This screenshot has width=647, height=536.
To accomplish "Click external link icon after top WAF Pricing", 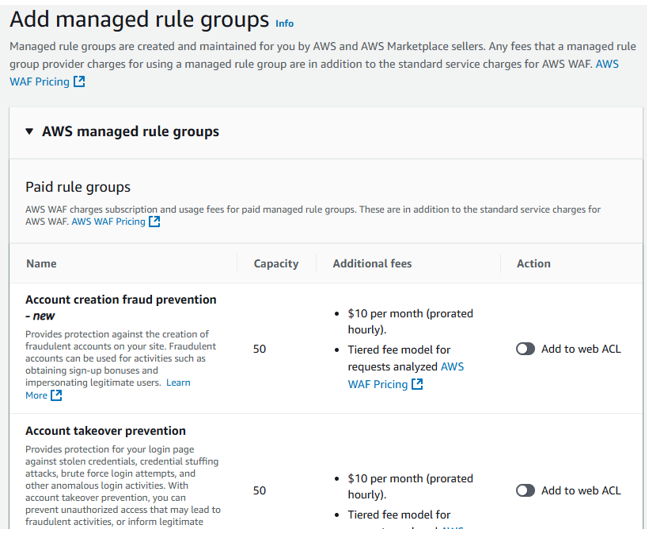I will click(79, 81).
